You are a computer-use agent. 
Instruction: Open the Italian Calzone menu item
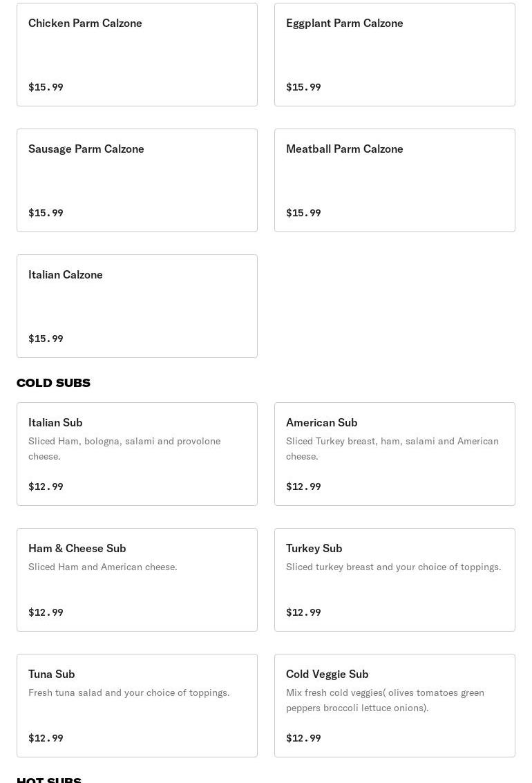[137, 306]
